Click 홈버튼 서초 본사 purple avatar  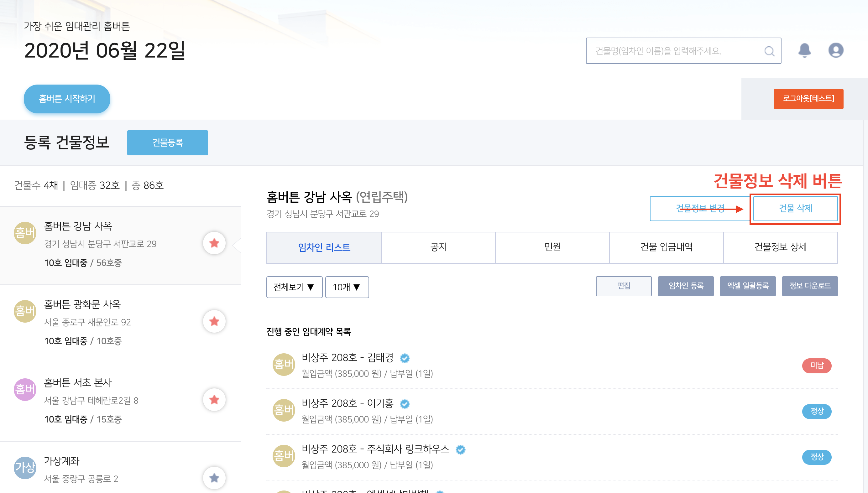(25, 389)
